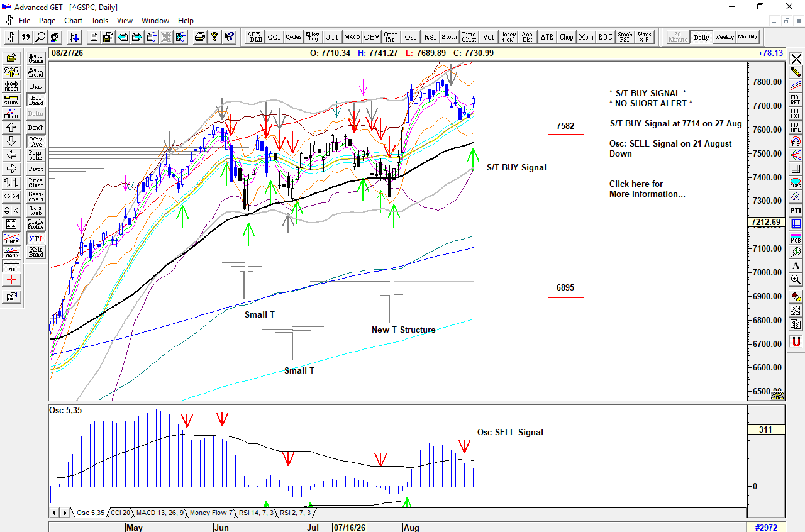Viewport: 805px width, 532px height.
Task: Click the 7212.69 price label on axis
Action: coord(765,223)
